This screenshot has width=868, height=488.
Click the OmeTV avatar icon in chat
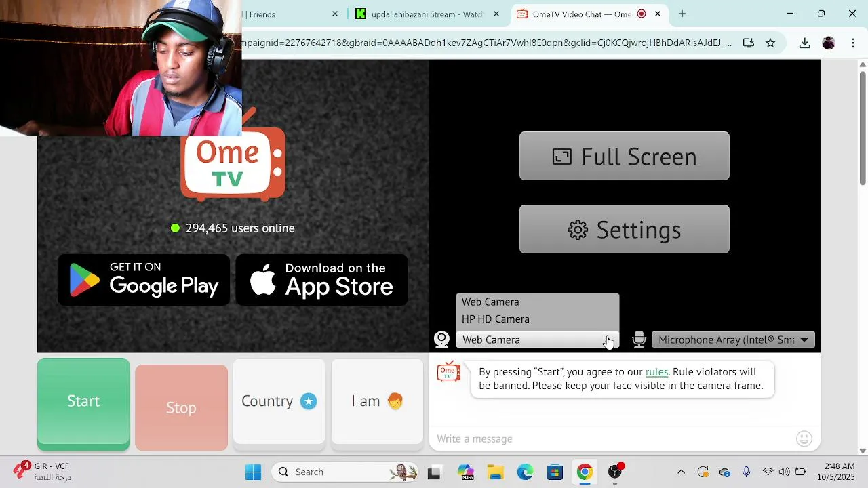(x=448, y=372)
